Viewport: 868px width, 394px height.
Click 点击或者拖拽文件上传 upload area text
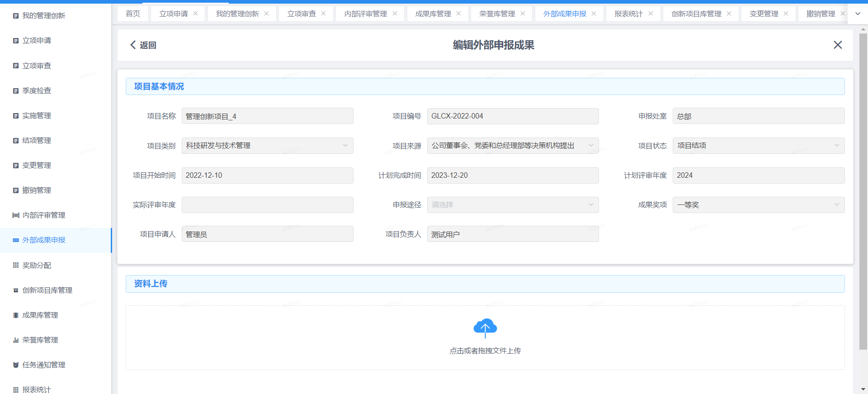coord(485,351)
